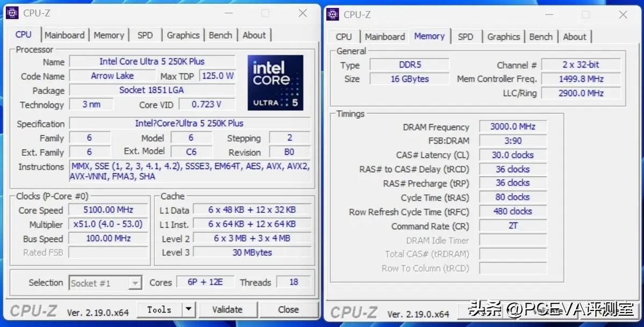This screenshot has height=327, width=644.
Task: Click the empty DRAM Idle Timer field
Action: click(x=513, y=240)
